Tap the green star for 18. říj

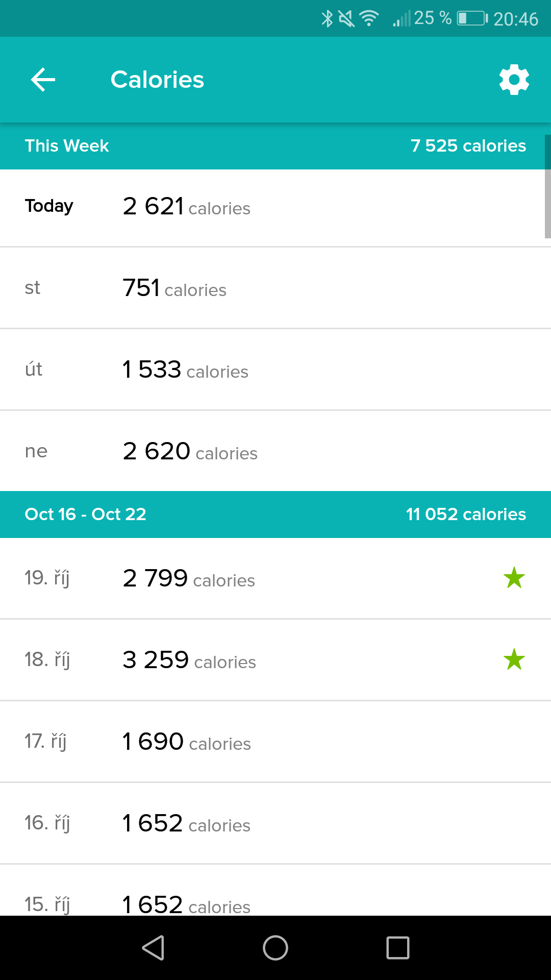point(514,659)
